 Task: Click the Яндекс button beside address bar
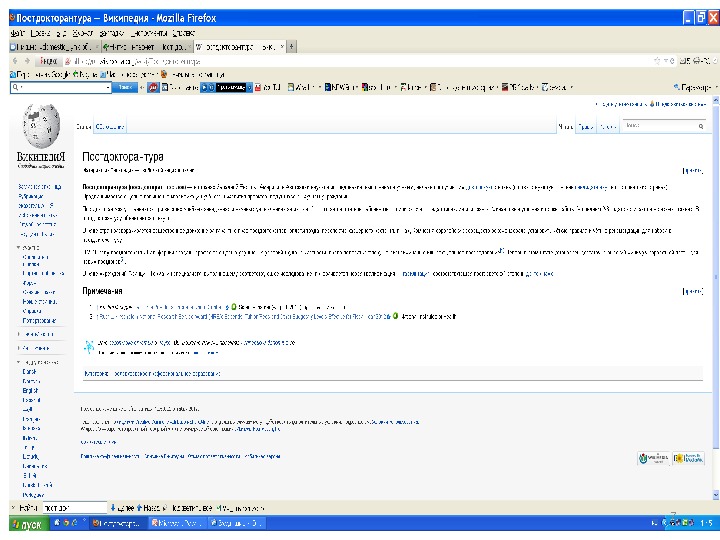click(48, 61)
